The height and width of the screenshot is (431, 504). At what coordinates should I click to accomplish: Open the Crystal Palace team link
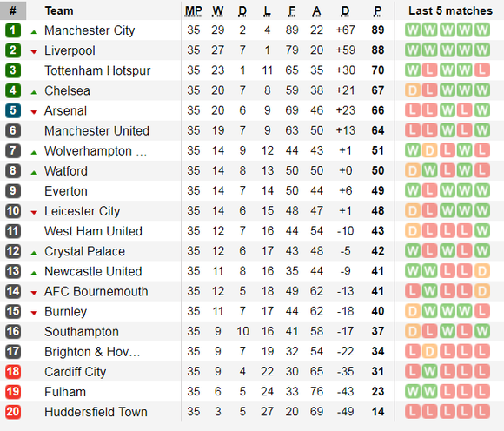pos(84,251)
